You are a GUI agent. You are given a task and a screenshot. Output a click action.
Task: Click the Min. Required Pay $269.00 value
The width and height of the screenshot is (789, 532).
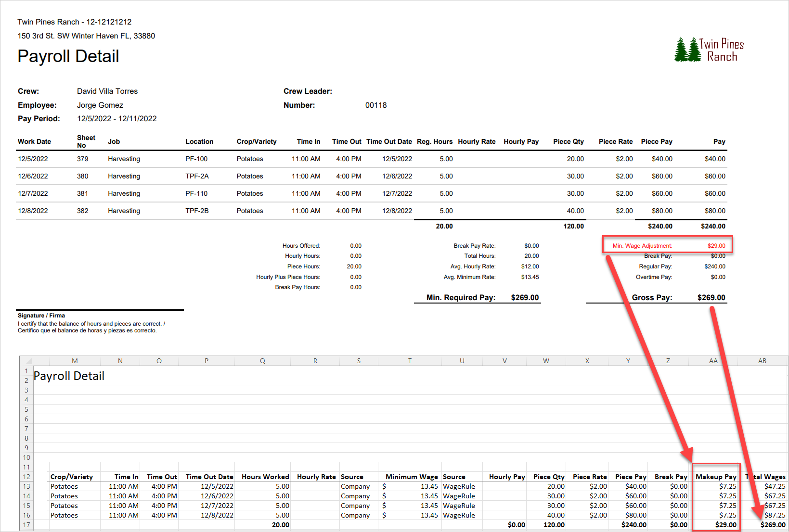pyautogui.click(x=525, y=298)
